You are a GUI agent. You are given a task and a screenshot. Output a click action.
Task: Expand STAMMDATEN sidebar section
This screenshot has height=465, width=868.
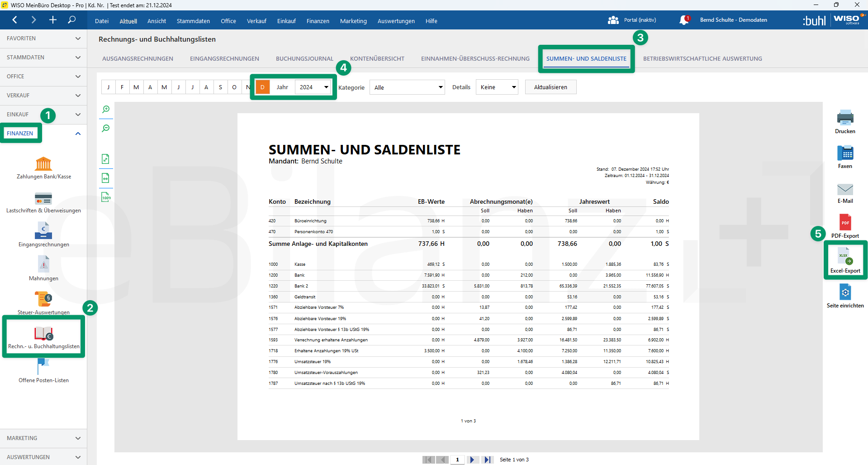coord(43,58)
